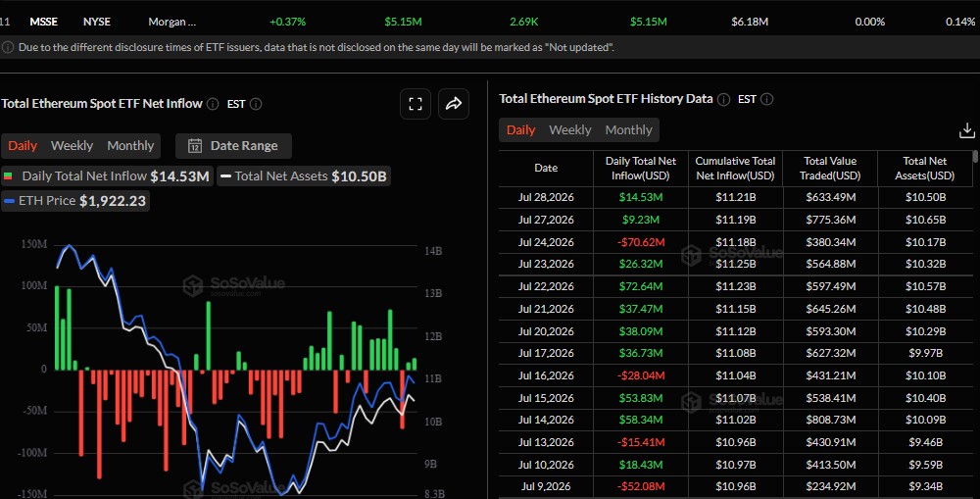Click the +0.37% change in MSSE row
The height and width of the screenshot is (499, 980).
coord(287,22)
